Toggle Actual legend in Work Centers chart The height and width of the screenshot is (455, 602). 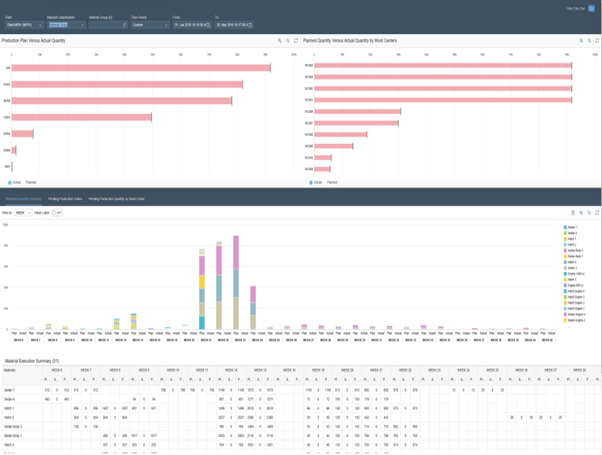[316, 182]
